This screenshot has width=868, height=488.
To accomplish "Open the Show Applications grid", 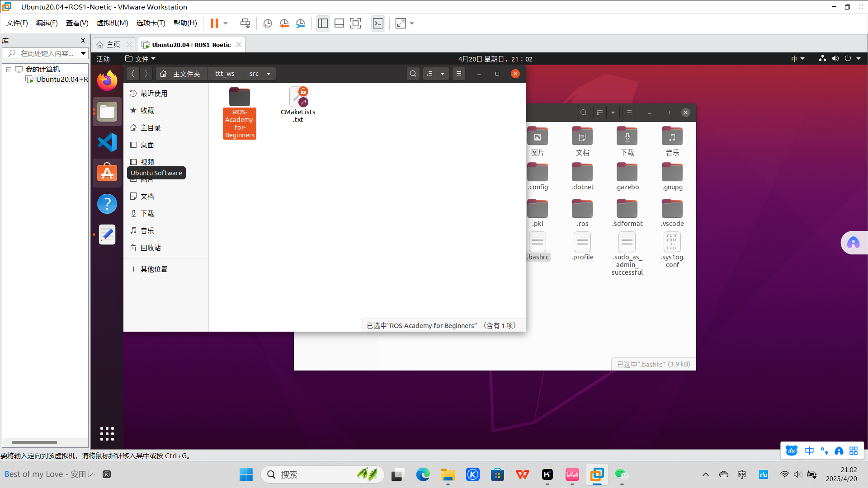I will pyautogui.click(x=107, y=434).
